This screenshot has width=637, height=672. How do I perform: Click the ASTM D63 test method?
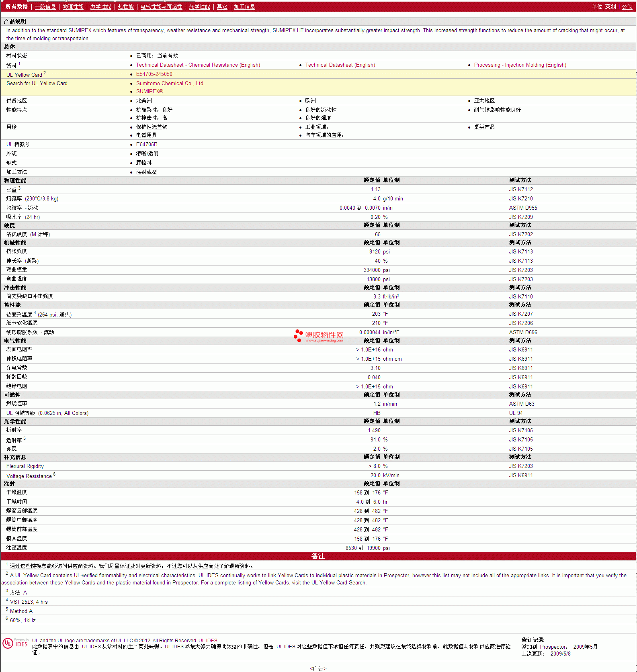pos(522,404)
